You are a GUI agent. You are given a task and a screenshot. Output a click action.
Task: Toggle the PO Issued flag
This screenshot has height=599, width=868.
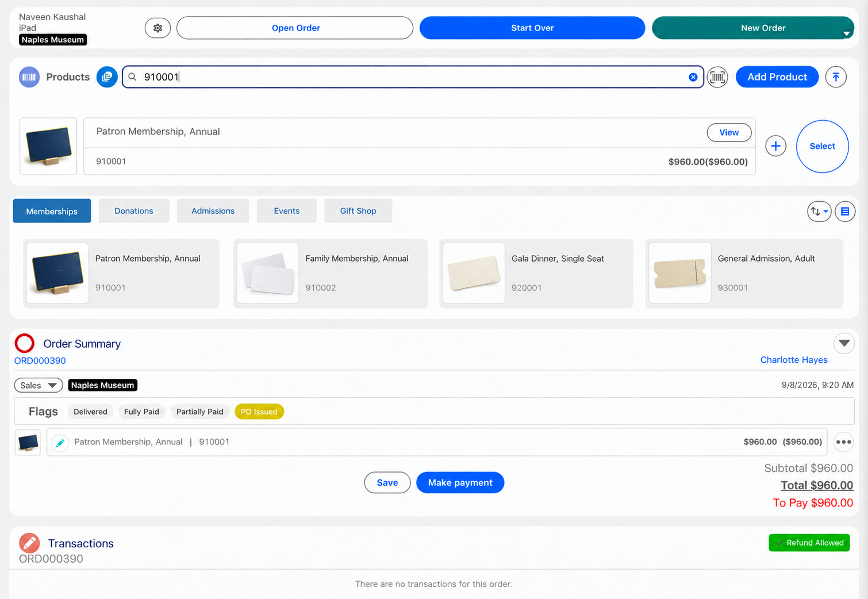(259, 412)
